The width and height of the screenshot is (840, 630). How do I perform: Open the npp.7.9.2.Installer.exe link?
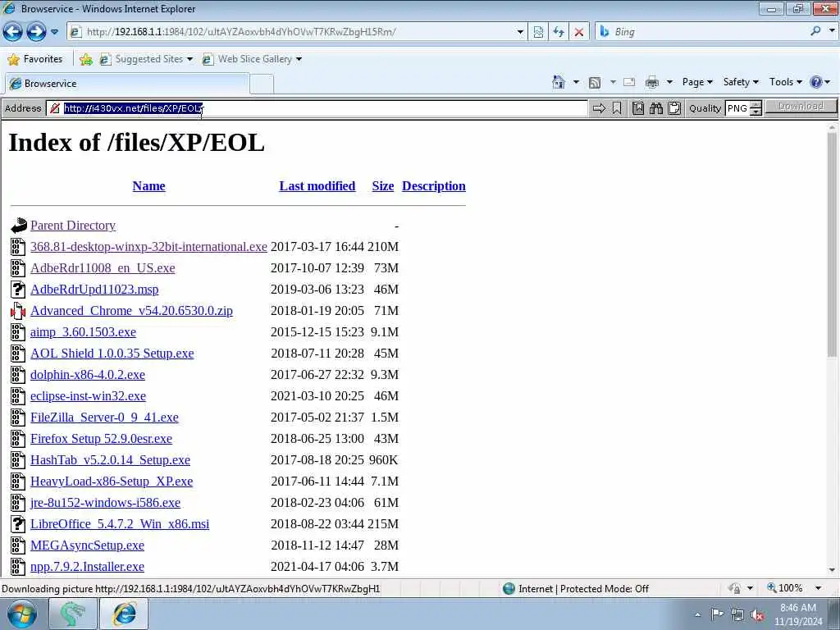pyautogui.click(x=87, y=567)
